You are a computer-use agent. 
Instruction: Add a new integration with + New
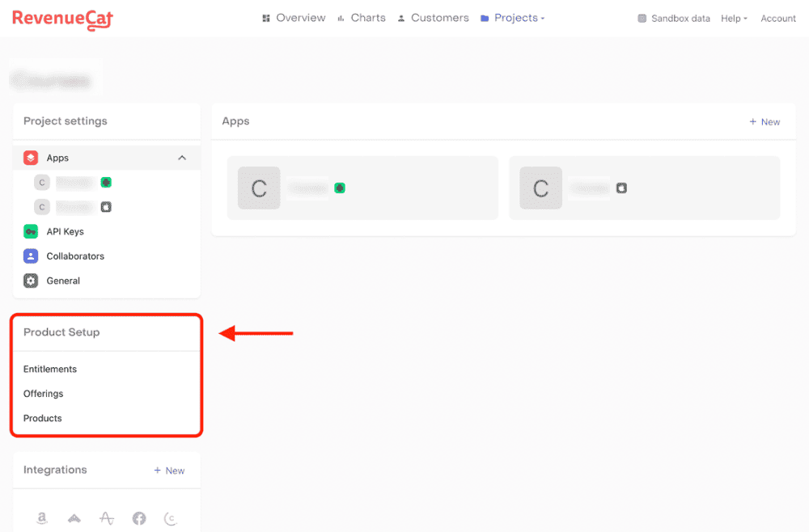pyautogui.click(x=169, y=471)
